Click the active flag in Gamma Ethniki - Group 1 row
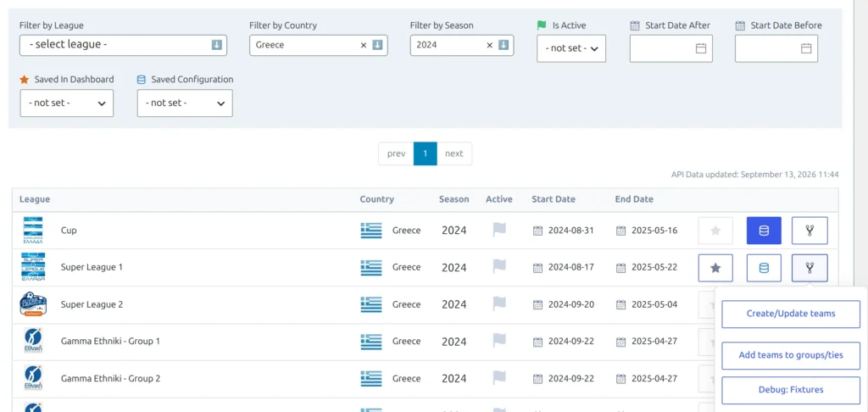Viewport: 868px width, 412px height. tap(499, 341)
